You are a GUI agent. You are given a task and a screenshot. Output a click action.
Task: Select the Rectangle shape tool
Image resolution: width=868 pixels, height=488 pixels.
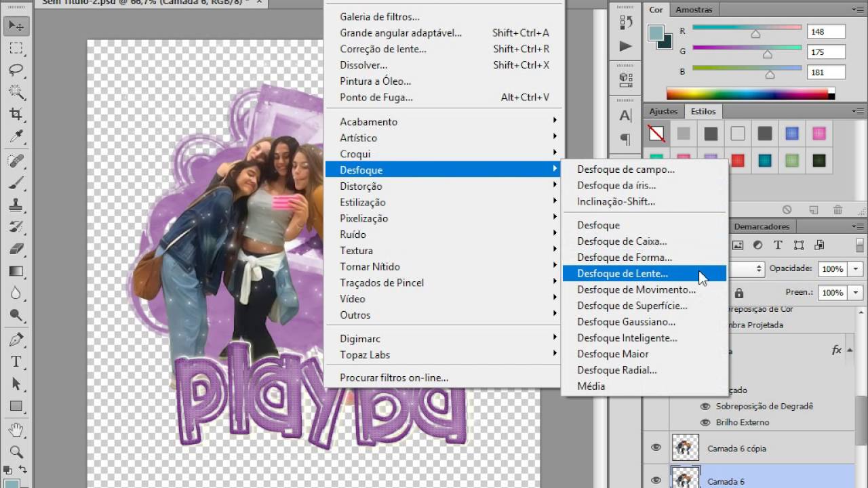click(16, 406)
